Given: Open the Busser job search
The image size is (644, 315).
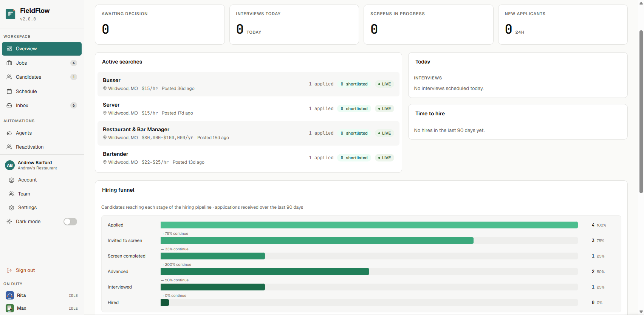Looking at the screenshot, I should click(248, 84).
